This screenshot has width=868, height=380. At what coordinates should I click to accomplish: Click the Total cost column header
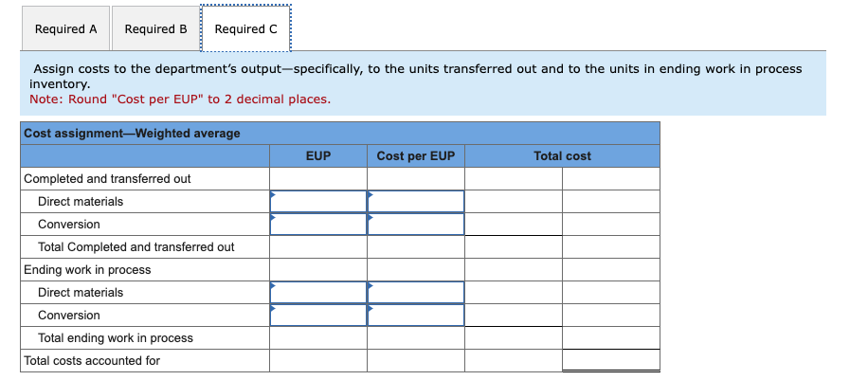point(563,156)
